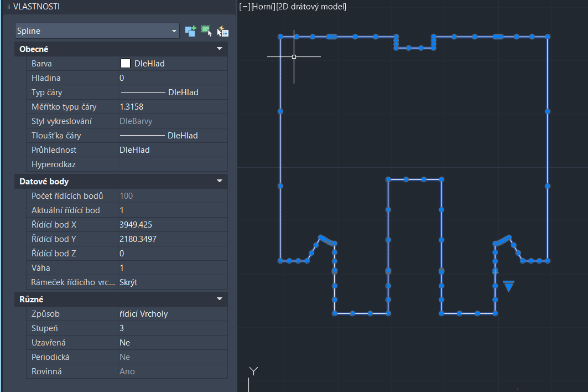Click the white Barva color swatch
Image resolution: width=588 pixels, height=392 pixels.
point(125,64)
